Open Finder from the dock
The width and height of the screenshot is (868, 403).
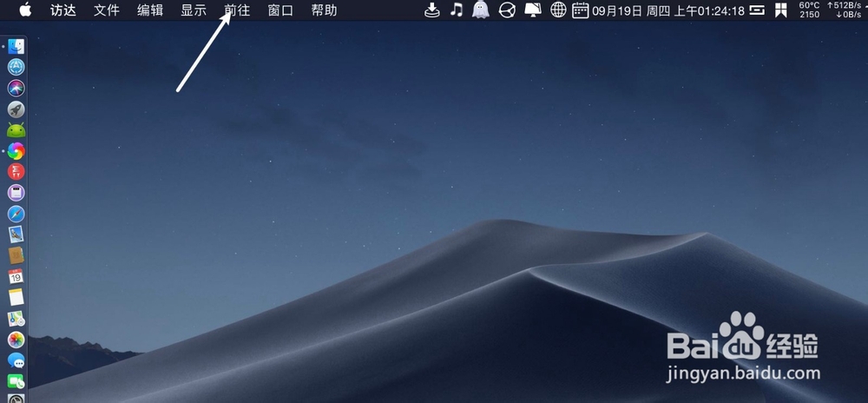pos(16,47)
